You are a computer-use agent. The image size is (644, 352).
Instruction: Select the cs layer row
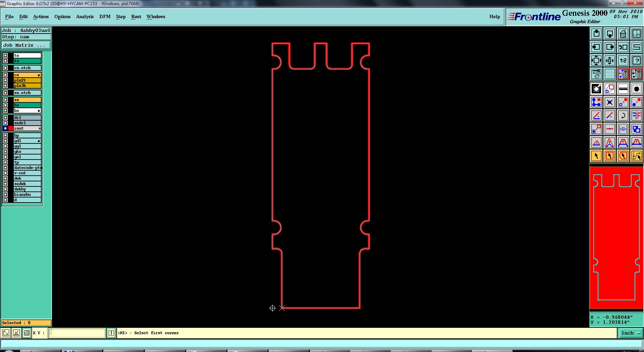[x=27, y=75]
